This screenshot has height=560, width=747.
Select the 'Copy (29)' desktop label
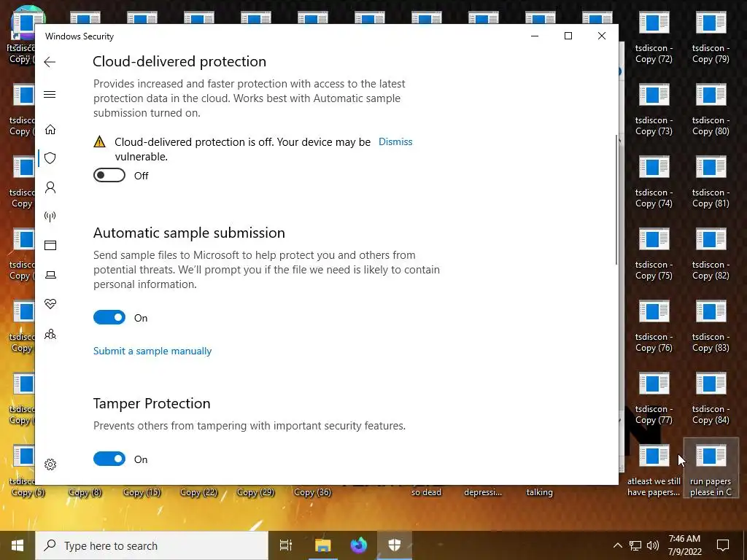(x=256, y=492)
